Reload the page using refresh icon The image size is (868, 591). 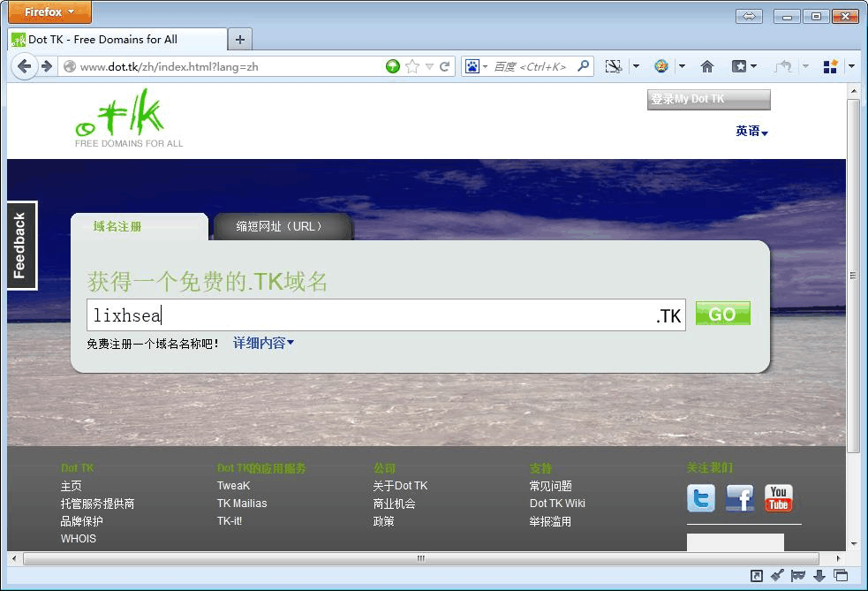point(445,66)
